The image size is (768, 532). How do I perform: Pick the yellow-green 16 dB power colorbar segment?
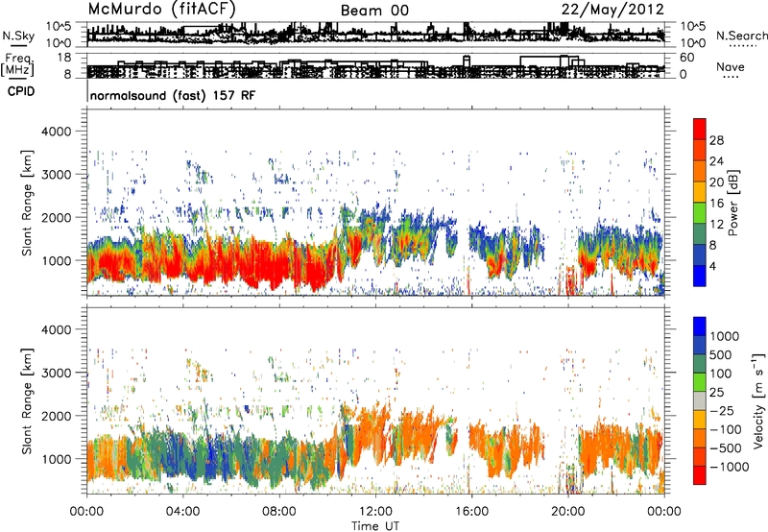pos(700,213)
